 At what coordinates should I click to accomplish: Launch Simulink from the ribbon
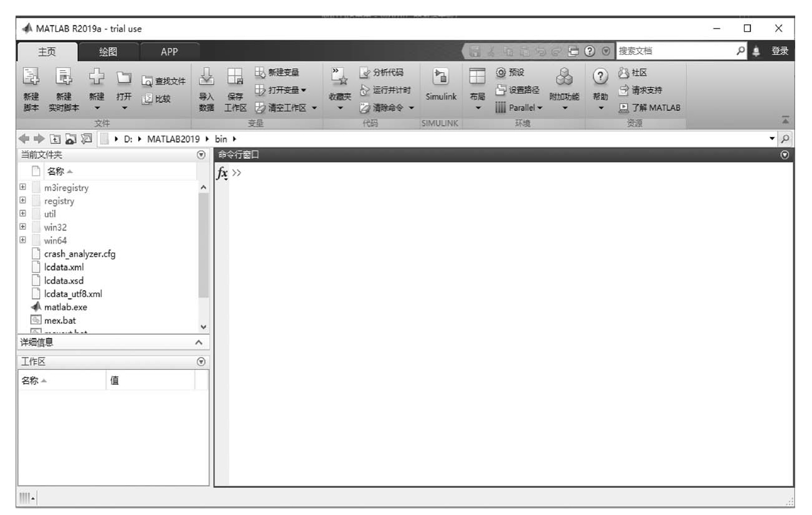pyautogui.click(x=441, y=84)
